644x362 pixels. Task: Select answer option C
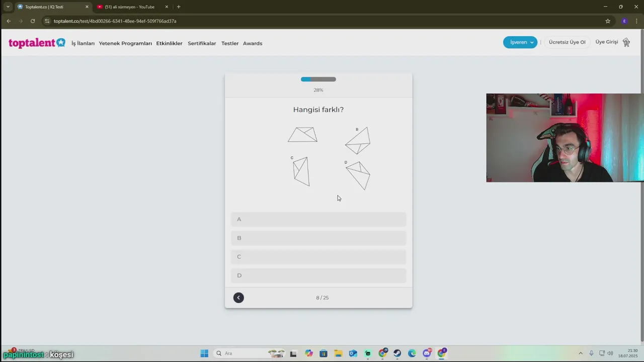tap(318, 256)
